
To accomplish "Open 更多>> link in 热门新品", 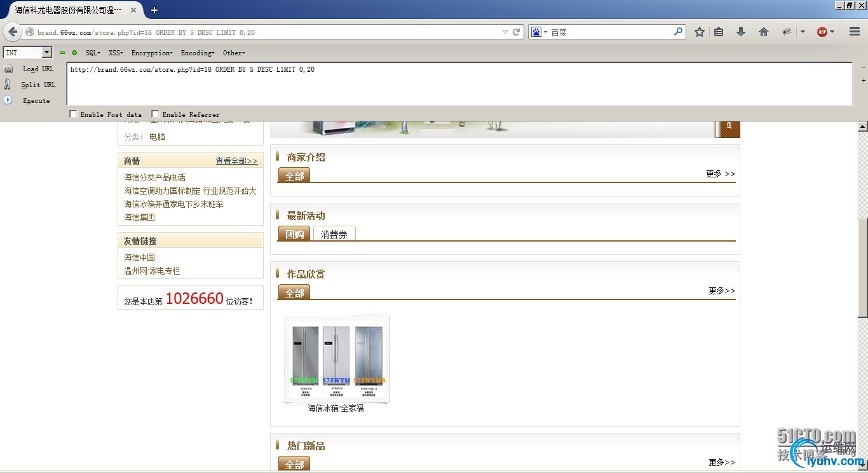I will coord(722,462).
